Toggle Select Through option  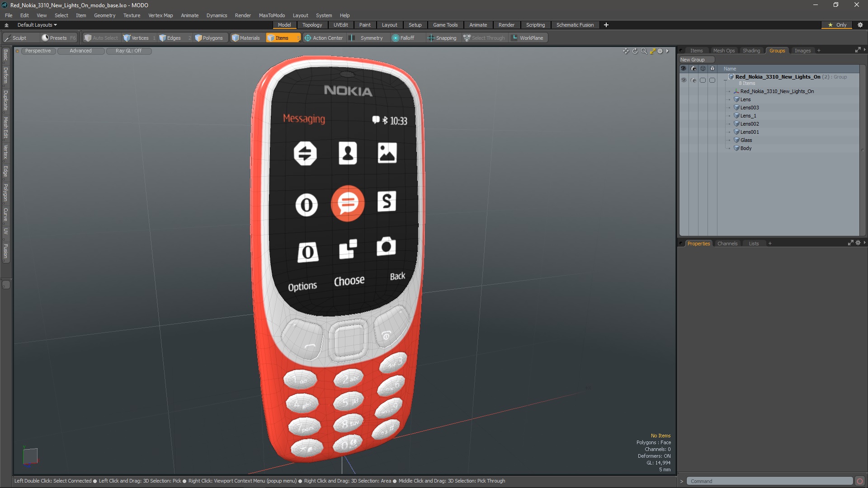coord(484,38)
